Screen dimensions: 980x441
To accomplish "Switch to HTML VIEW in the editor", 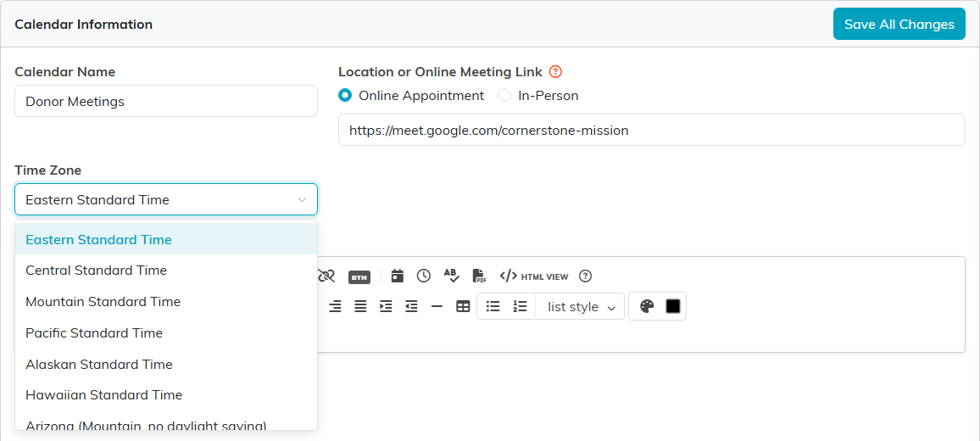I will (534, 276).
